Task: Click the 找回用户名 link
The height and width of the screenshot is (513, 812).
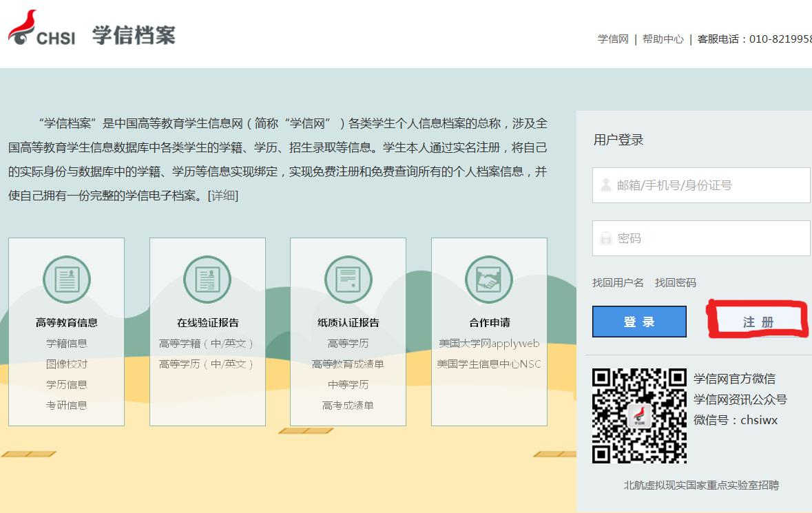Action: point(618,283)
